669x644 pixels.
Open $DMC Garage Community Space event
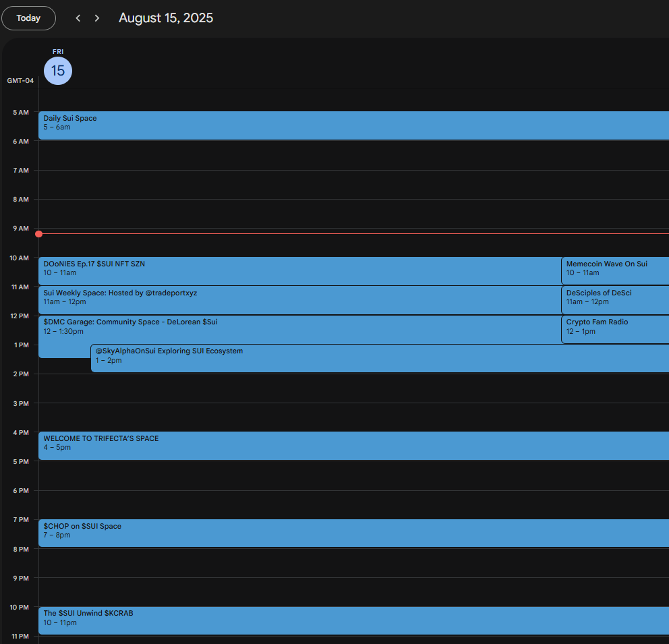point(300,329)
